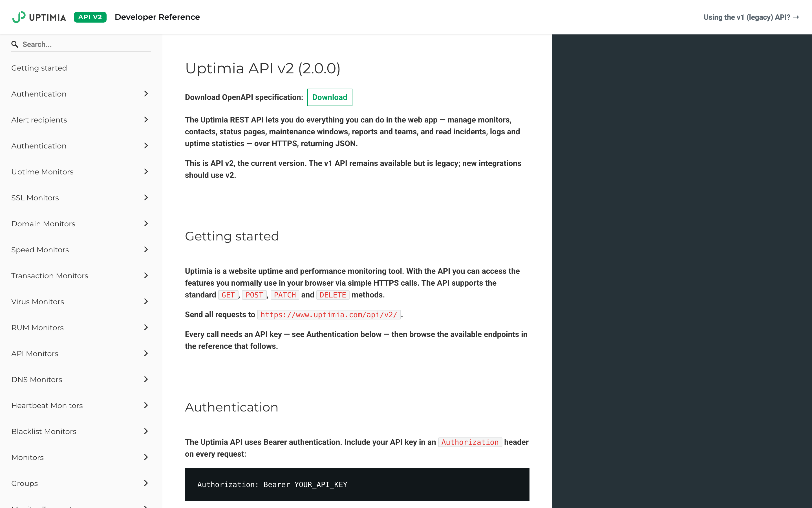The image size is (812, 508).
Task: Expand the DNS Monitors chevron
Action: click(x=146, y=379)
